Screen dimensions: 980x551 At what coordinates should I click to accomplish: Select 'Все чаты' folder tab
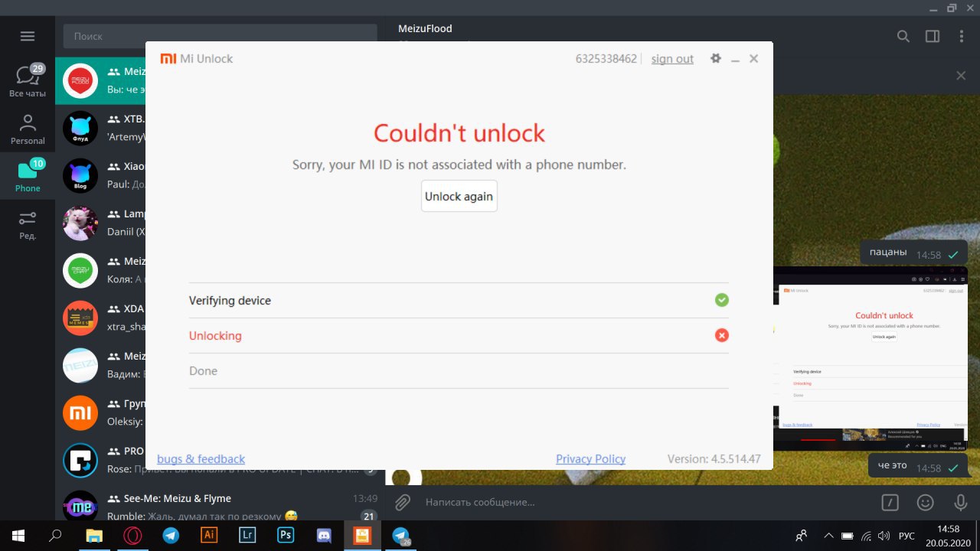[28, 81]
